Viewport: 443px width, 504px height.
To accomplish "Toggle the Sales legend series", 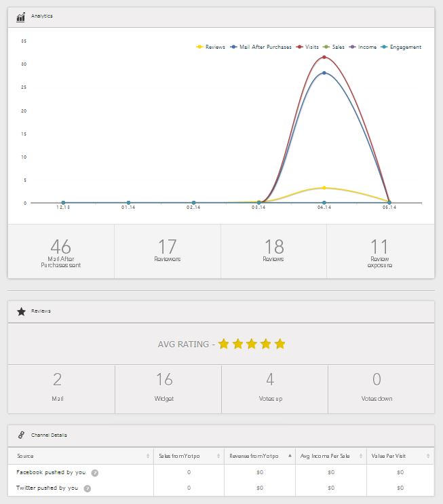I will tap(334, 47).
